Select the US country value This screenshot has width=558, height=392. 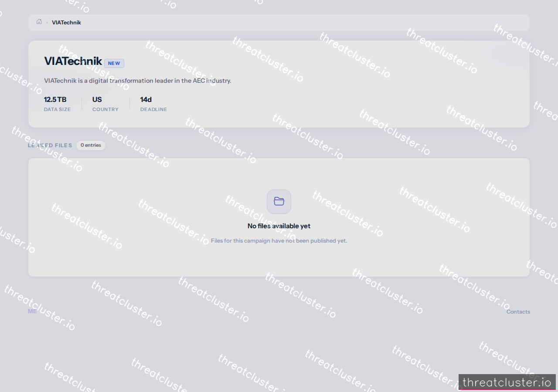point(97,100)
